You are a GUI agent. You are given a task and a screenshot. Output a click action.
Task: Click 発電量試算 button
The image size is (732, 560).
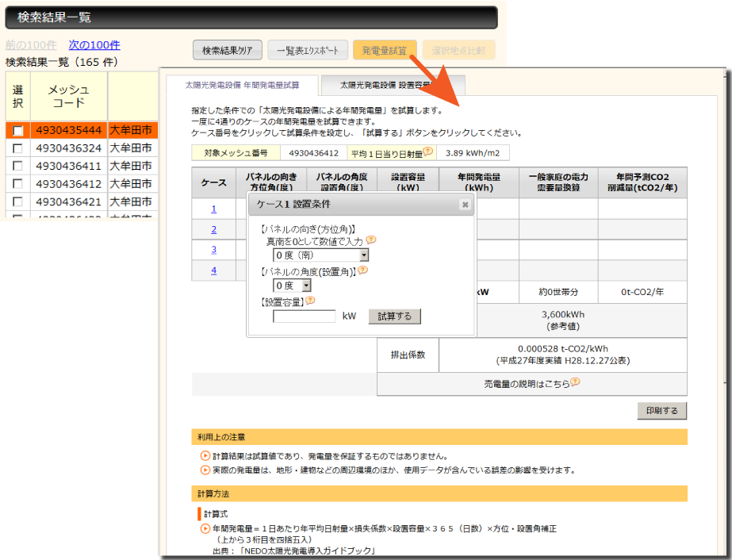(385, 50)
